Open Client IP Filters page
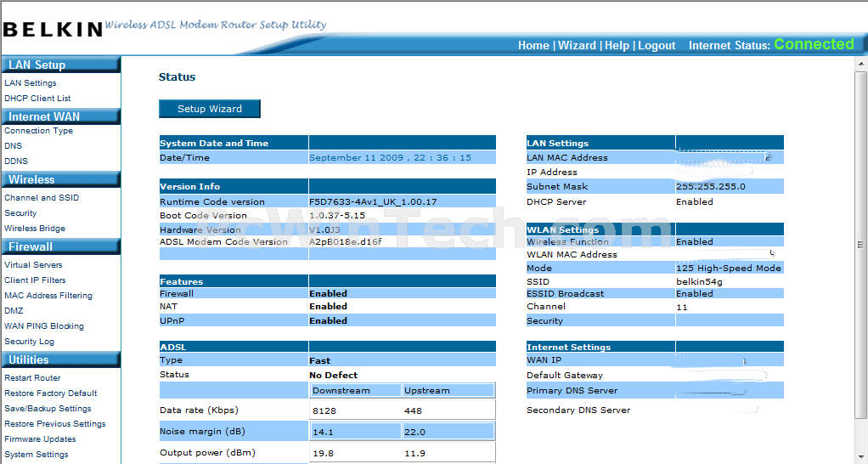The height and width of the screenshot is (464, 868). click(x=35, y=280)
